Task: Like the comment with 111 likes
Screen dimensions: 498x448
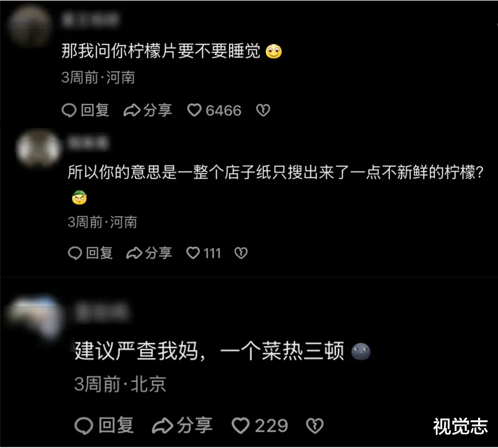Action: 193,253
